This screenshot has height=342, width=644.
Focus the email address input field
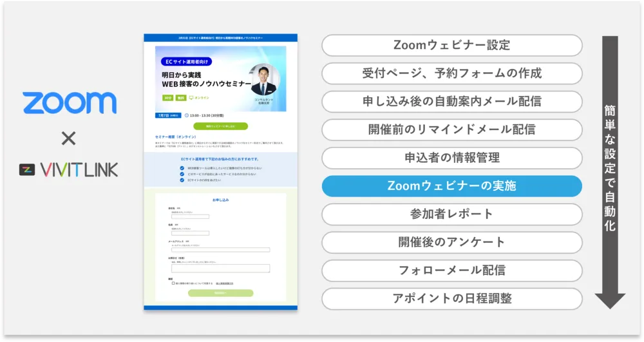pos(220,249)
